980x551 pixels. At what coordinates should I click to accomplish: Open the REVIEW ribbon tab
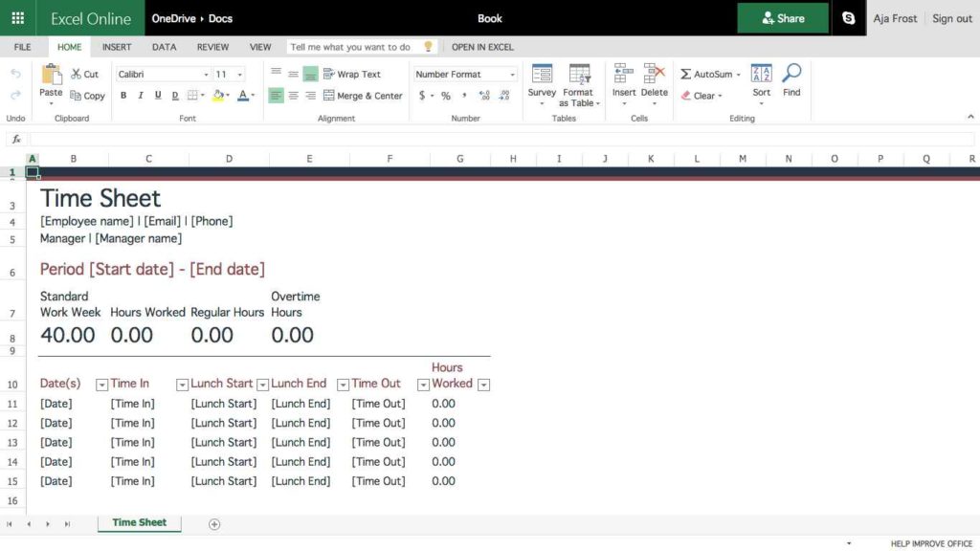coord(212,47)
